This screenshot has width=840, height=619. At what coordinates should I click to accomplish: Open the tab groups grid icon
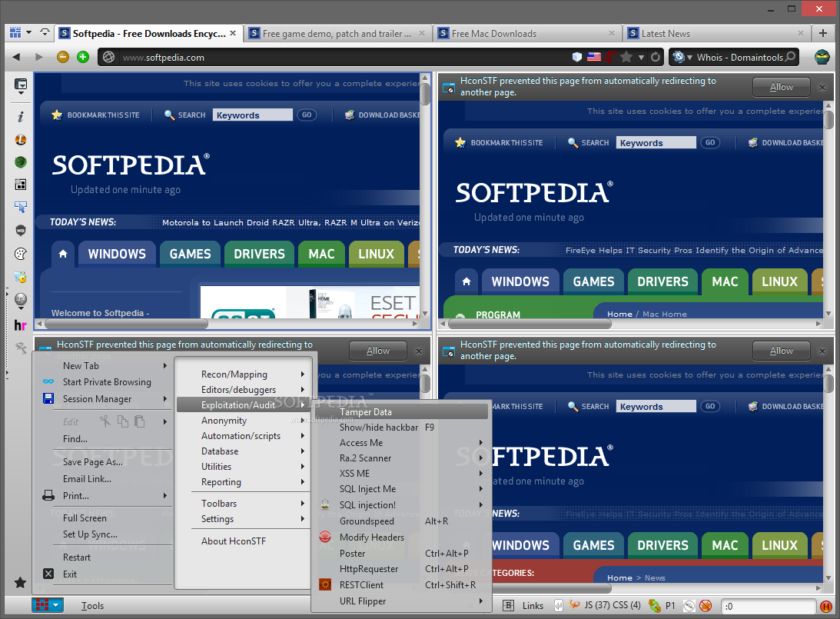tap(15, 33)
